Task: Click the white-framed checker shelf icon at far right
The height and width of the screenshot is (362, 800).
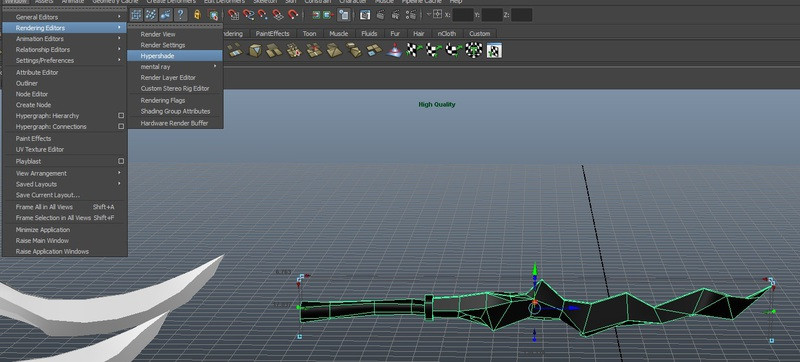Action: 494,50
